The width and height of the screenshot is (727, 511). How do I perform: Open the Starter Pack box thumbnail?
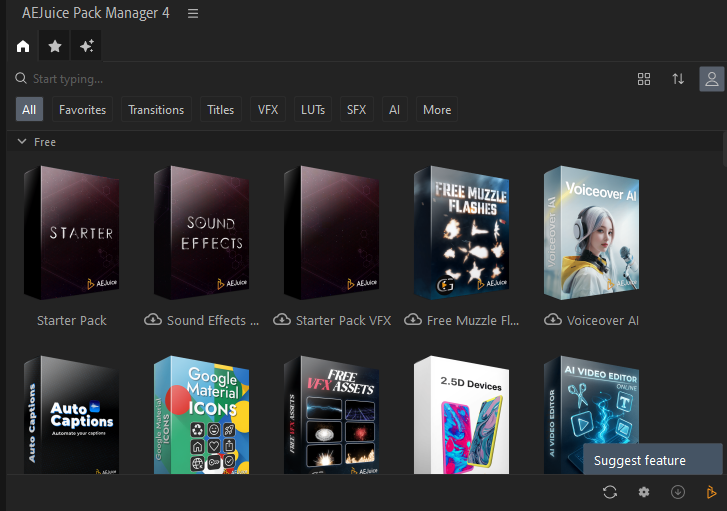(72, 232)
